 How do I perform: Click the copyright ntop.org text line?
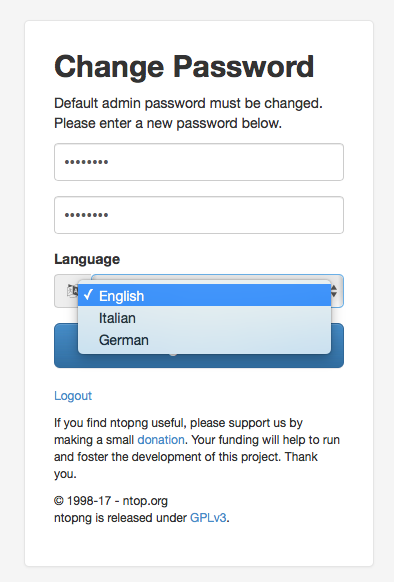(111, 501)
